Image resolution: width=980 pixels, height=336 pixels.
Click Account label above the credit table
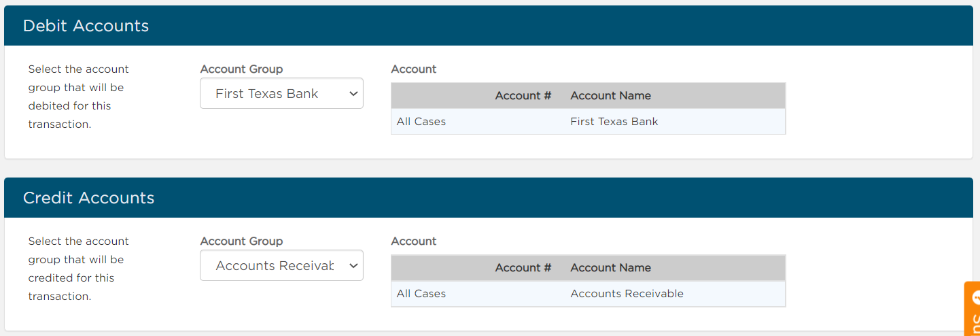click(414, 241)
